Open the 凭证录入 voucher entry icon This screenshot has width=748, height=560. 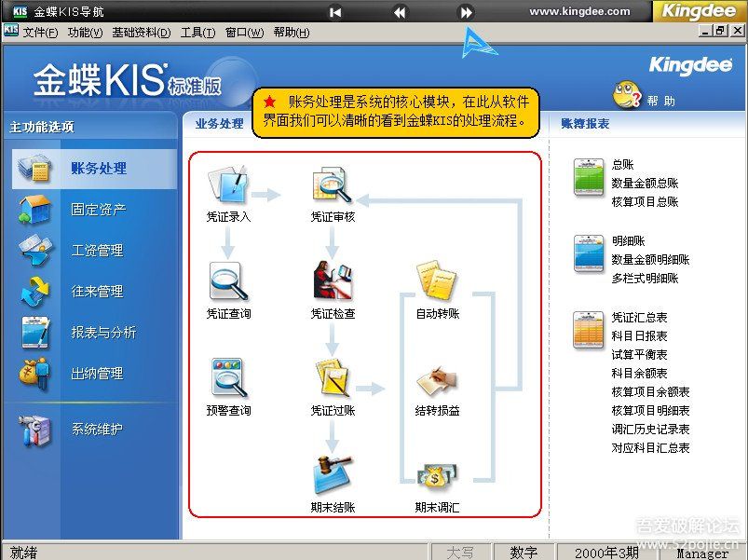[x=227, y=185]
